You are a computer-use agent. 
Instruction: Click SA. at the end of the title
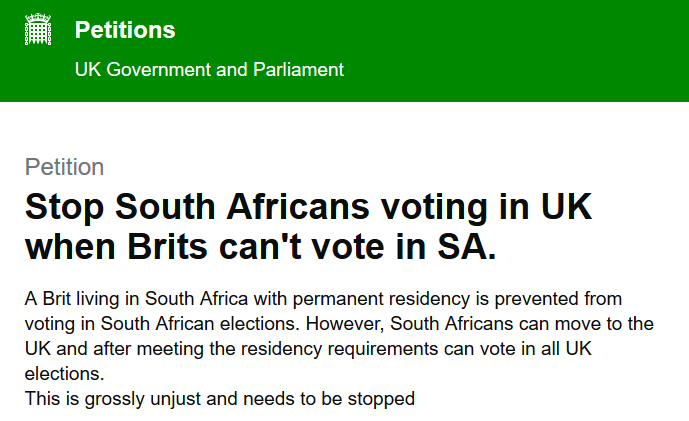[467, 247]
